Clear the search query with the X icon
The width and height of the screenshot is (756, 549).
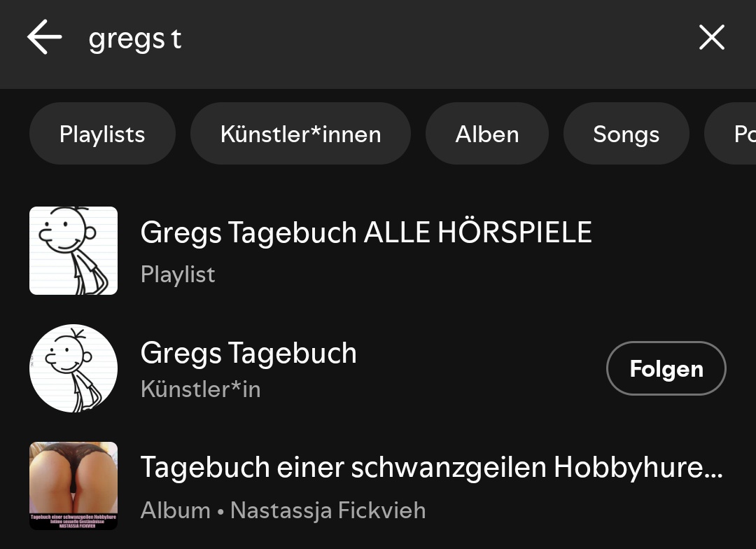coord(711,38)
